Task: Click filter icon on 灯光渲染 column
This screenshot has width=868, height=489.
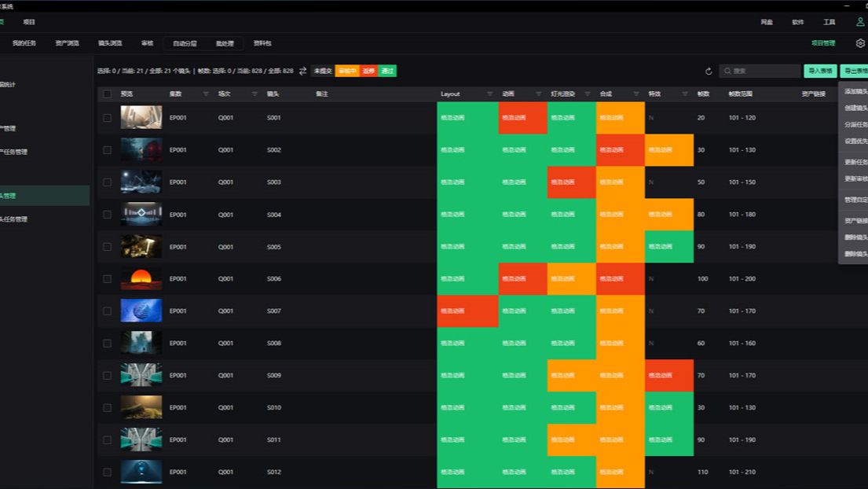Action: click(x=588, y=94)
